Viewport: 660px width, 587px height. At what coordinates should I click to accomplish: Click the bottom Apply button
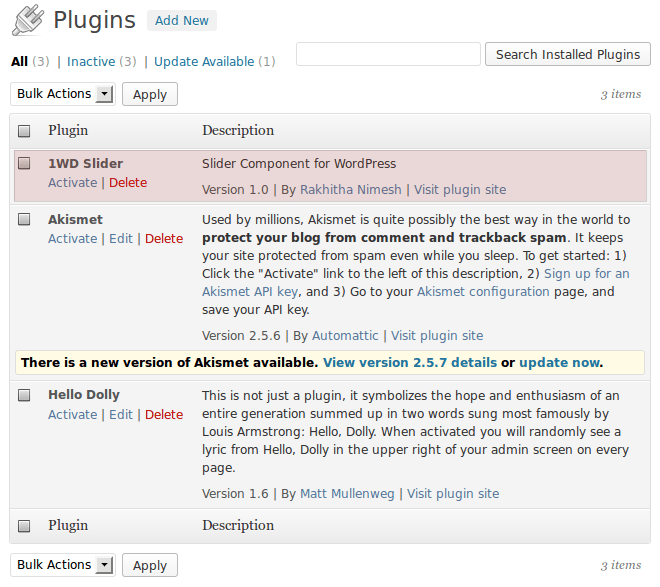point(150,565)
